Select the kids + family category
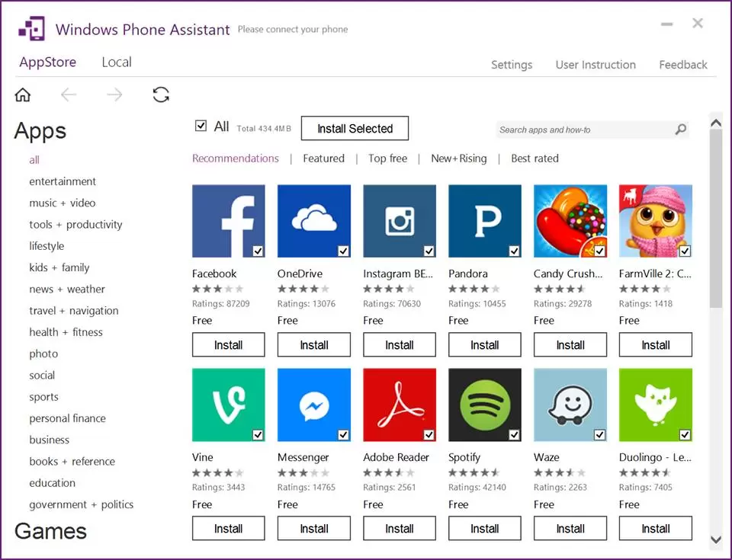This screenshot has width=732, height=560. tap(59, 267)
